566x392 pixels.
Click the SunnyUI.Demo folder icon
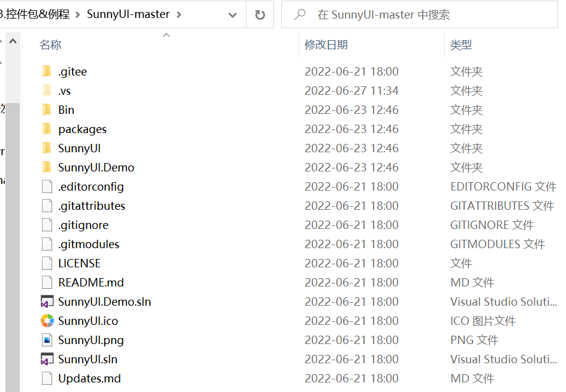(47, 167)
